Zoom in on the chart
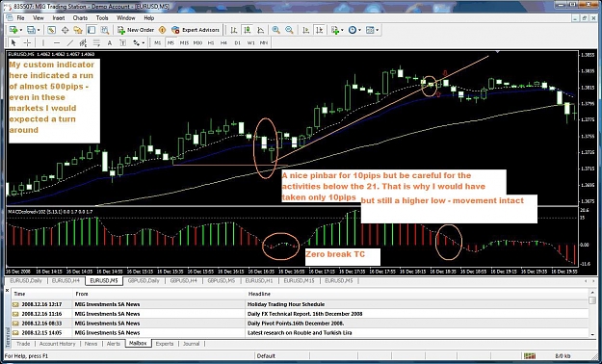 pyautogui.click(x=275, y=30)
